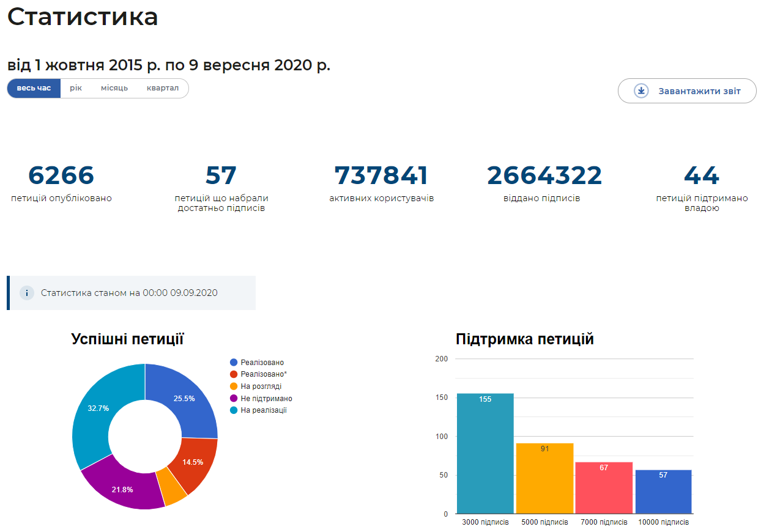Click the download icon in report button
This screenshot has height=532, width=761.
(640, 91)
